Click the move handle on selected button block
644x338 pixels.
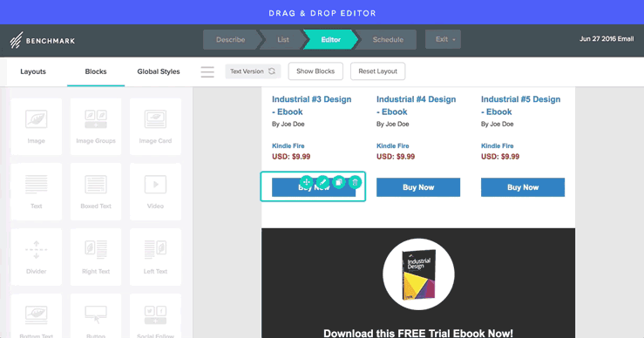click(306, 182)
